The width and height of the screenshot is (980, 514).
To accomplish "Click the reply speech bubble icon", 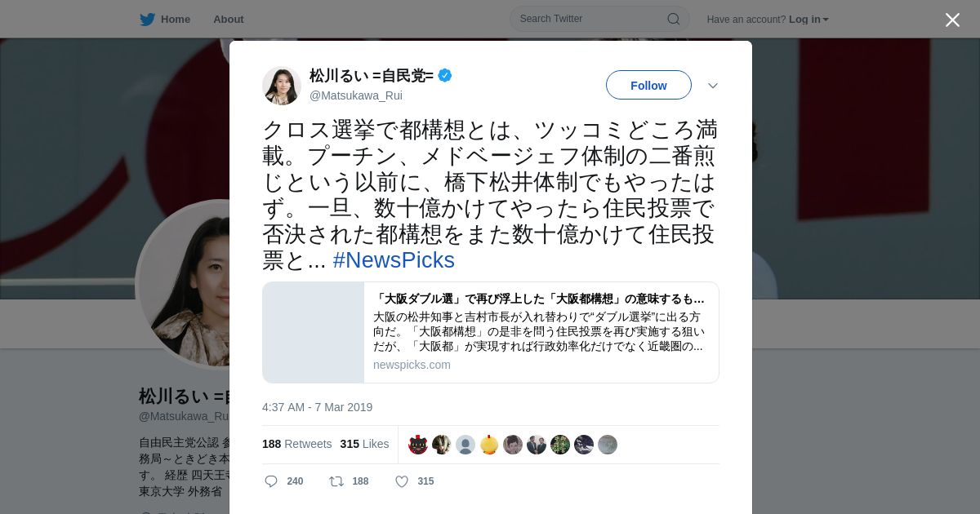I will tap(271, 481).
